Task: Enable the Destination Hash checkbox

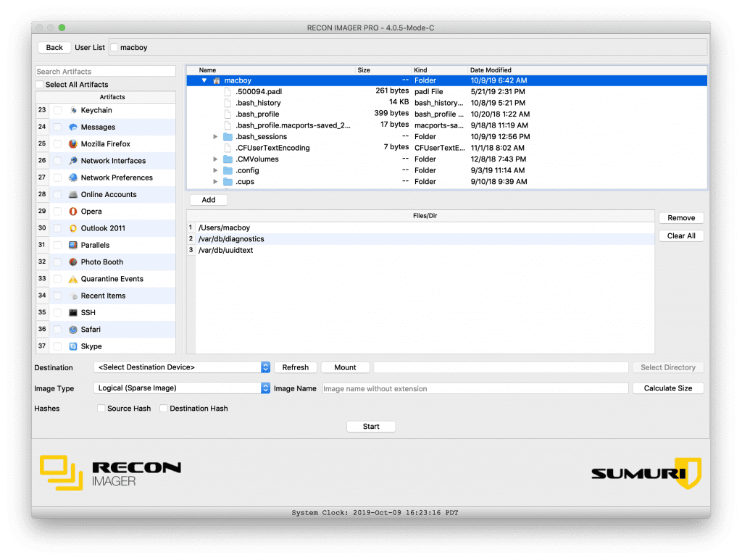Action: (x=163, y=408)
